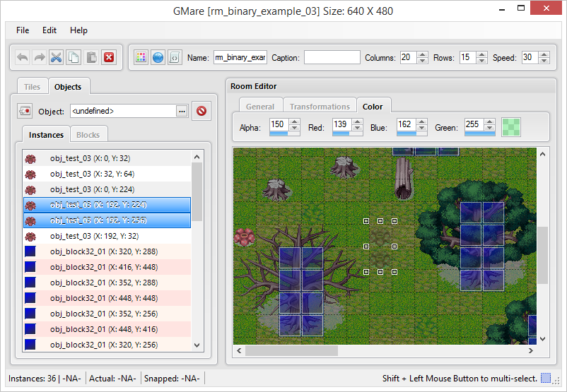Switch to the Tiles tab

tap(33, 87)
